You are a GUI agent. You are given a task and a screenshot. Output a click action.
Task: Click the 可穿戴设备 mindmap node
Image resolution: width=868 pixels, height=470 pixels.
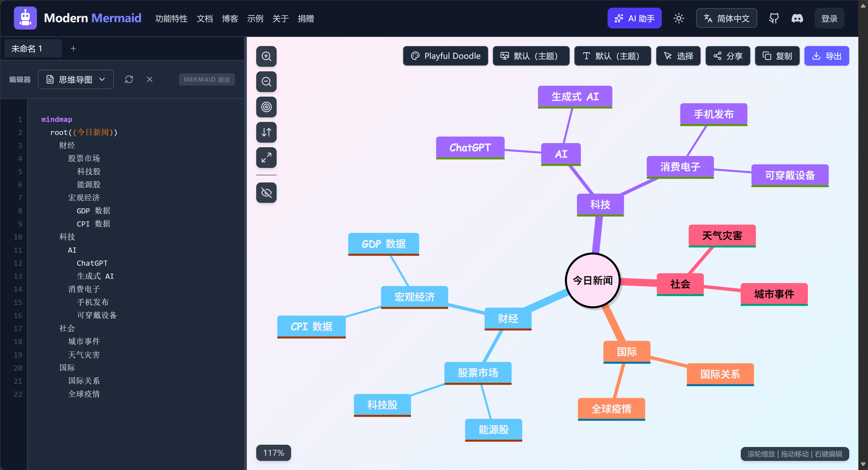[790, 175]
